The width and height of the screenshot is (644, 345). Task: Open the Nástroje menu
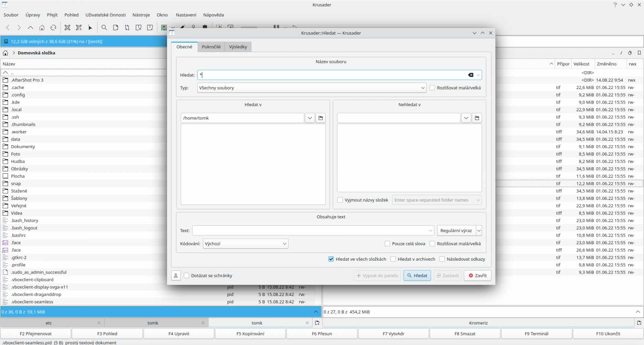tap(141, 15)
